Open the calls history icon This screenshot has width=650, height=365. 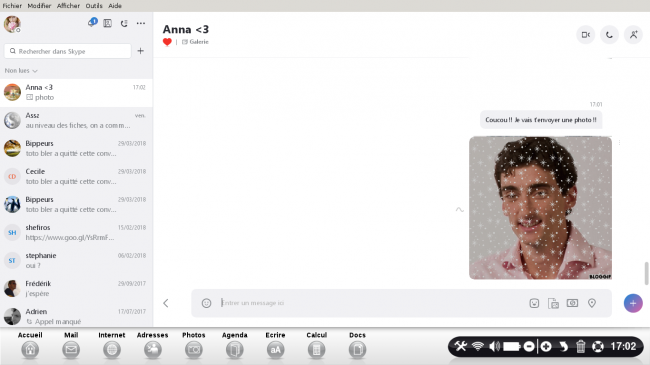click(124, 24)
